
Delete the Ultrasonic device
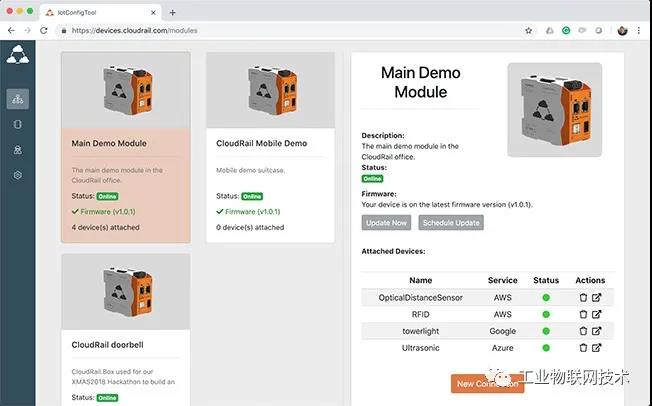(x=583, y=348)
